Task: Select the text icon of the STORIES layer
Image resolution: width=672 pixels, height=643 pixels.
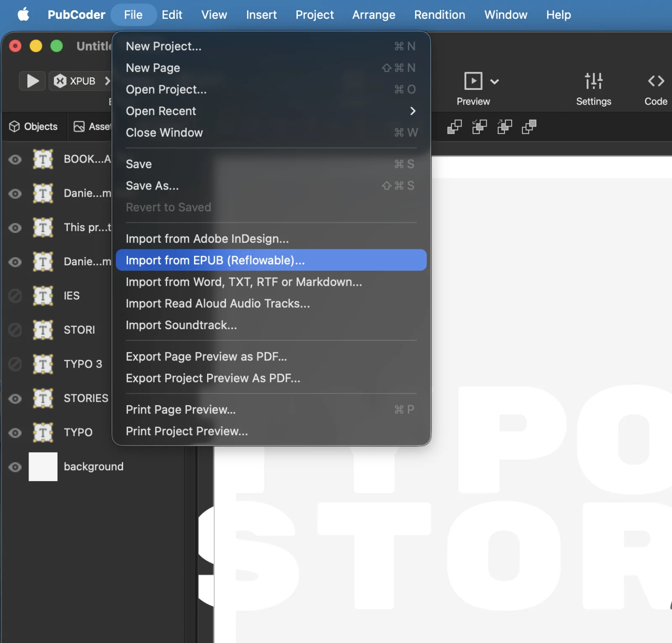Action: pos(43,398)
